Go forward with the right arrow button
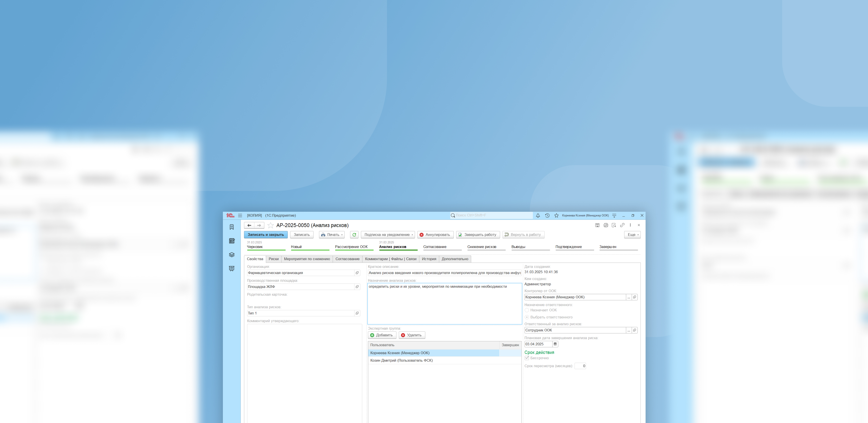This screenshot has height=423, width=868. click(x=259, y=225)
